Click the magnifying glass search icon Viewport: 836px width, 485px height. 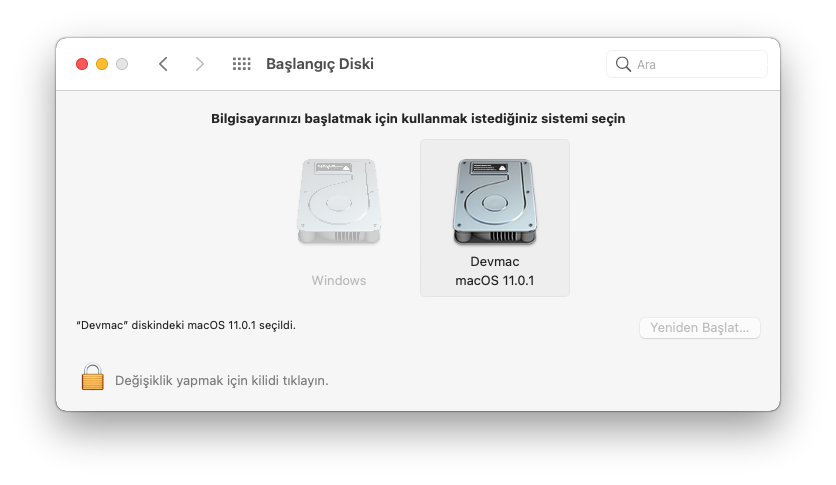pyautogui.click(x=623, y=64)
